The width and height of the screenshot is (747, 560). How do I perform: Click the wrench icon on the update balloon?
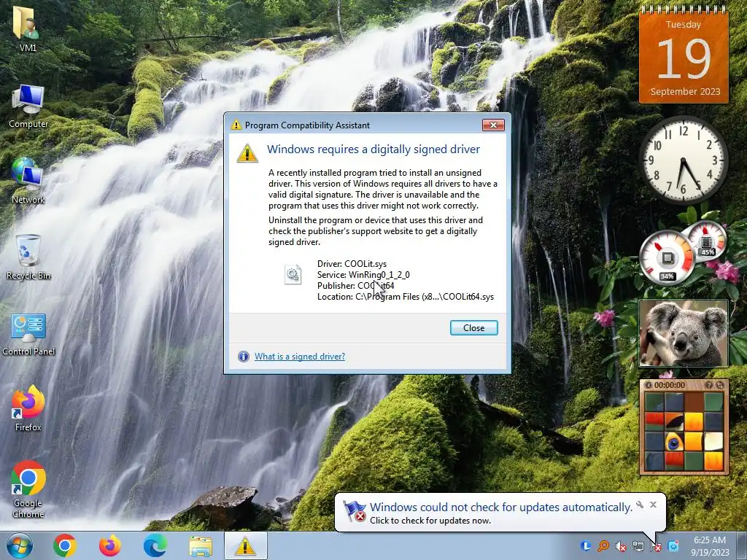pyautogui.click(x=640, y=505)
